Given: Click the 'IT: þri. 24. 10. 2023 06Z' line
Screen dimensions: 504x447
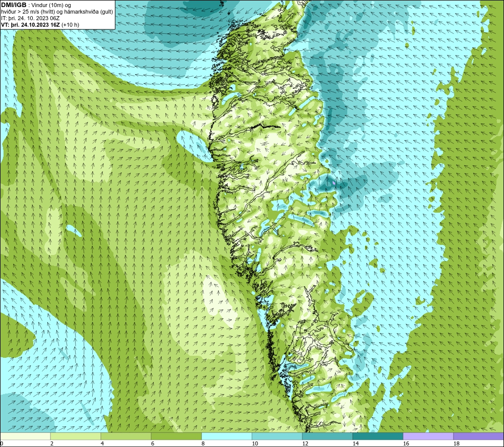Looking at the screenshot, I should pyautogui.click(x=30, y=18).
